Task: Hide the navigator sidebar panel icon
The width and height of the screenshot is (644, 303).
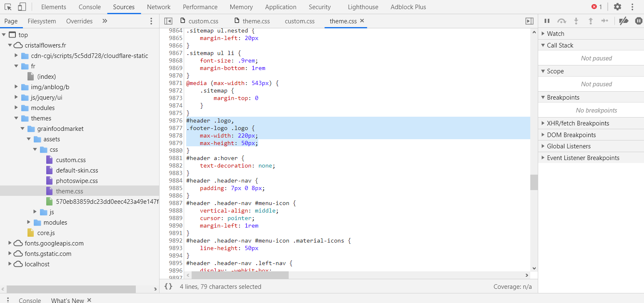Action: click(x=168, y=21)
